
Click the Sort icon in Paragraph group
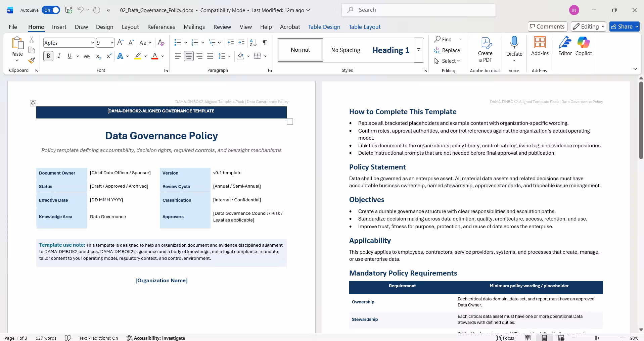(x=253, y=43)
